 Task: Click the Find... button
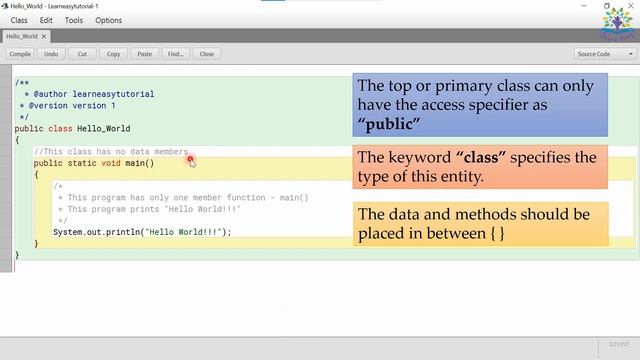[x=176, y=54]
